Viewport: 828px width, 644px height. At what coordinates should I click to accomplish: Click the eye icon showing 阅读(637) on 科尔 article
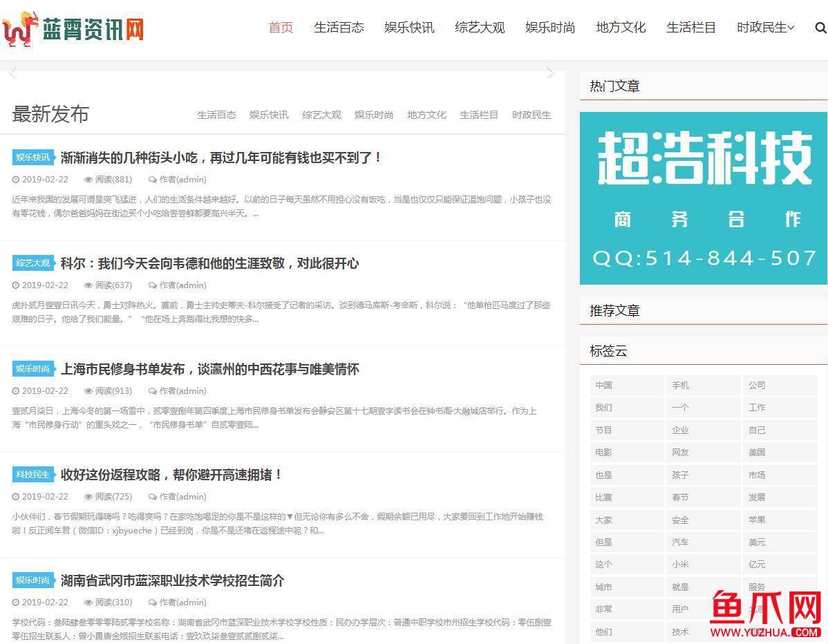(88, 285)
